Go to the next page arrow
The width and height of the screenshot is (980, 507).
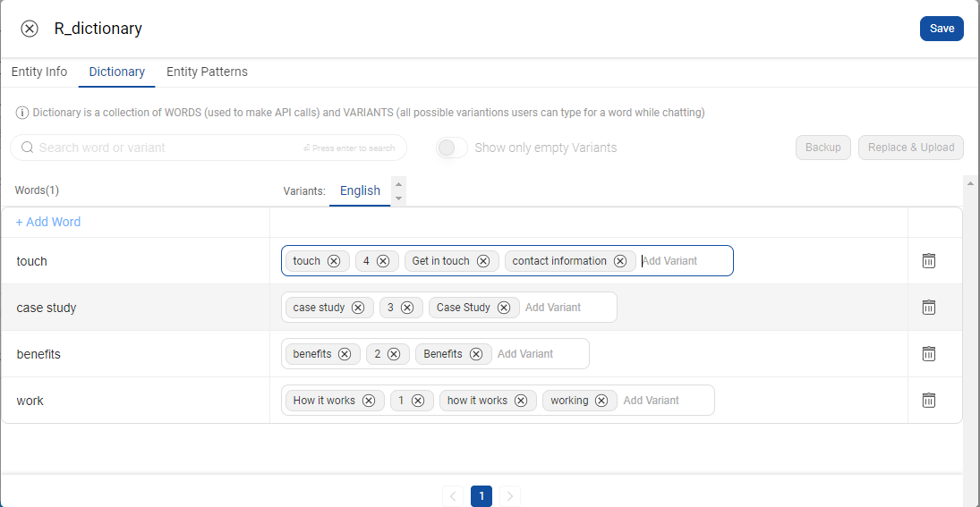coord(510,496)
